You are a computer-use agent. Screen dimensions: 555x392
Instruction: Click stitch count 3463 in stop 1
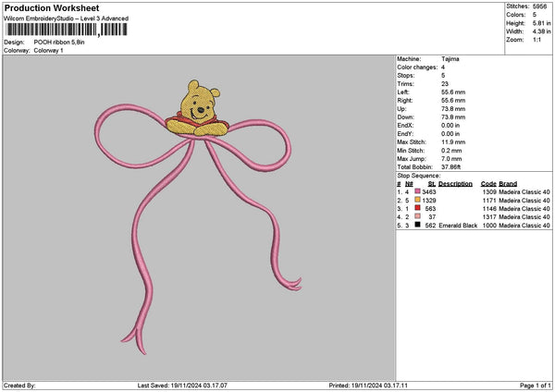429,192
